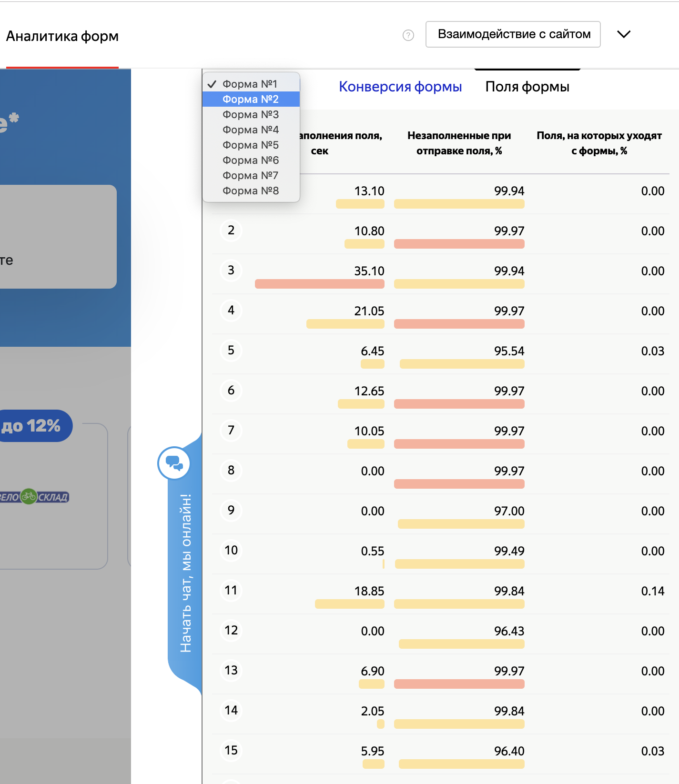Image resolution: width=679 pixels, height=784 pixels.
Task: Click field number 3 circle
Action: tap(231, 271)
